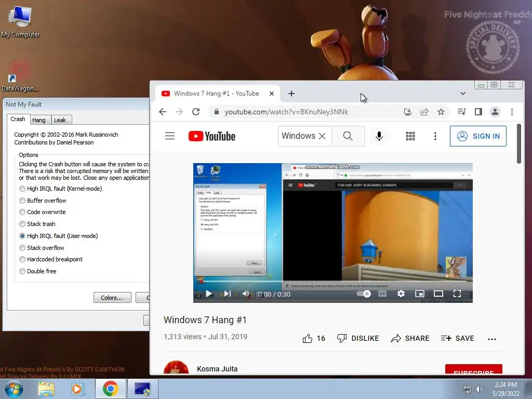Open YouTube settings three-dot menu
Viewport: 532px width, 399px height.
tap(435, 136)
